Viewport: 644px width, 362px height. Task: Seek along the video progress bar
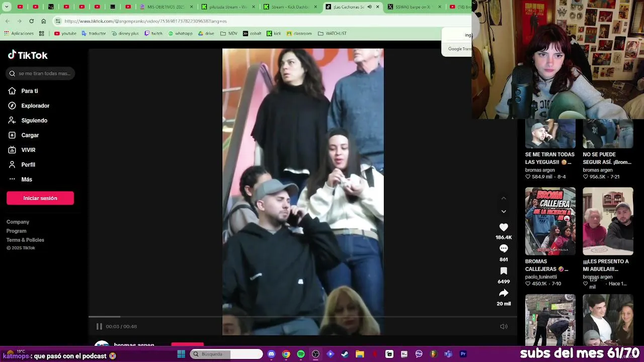click(x=303, y=317)
